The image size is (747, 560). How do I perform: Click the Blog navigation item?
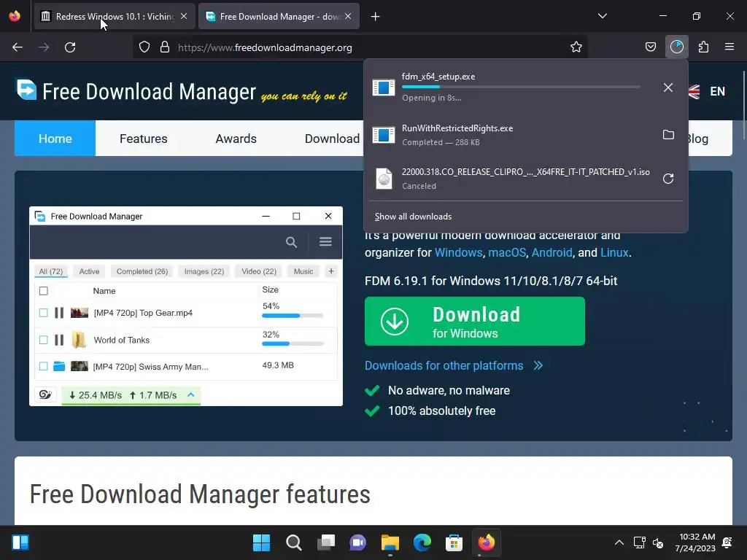point(697,139)
